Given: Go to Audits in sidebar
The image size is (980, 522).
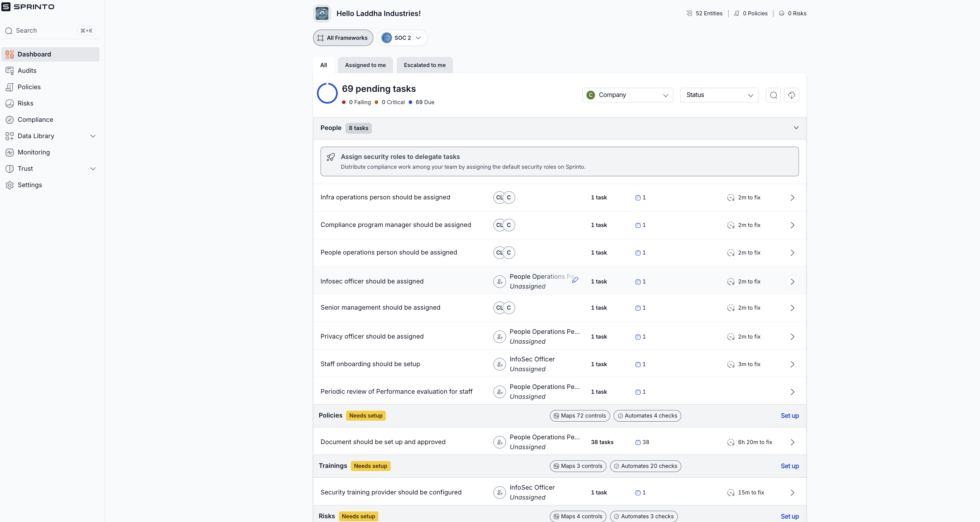Looking at the screenshot, I should click(x=27, y=71).
